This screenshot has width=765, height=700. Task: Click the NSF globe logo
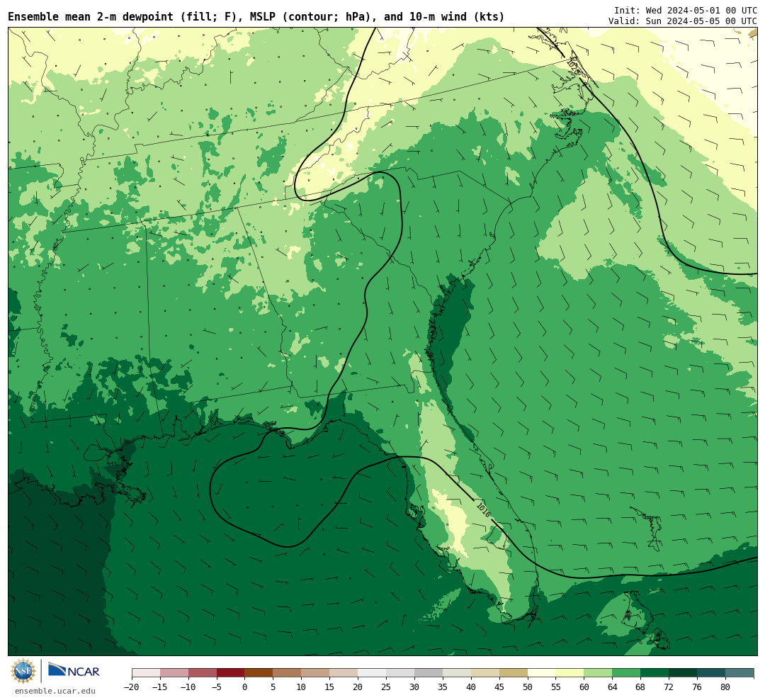23,671
